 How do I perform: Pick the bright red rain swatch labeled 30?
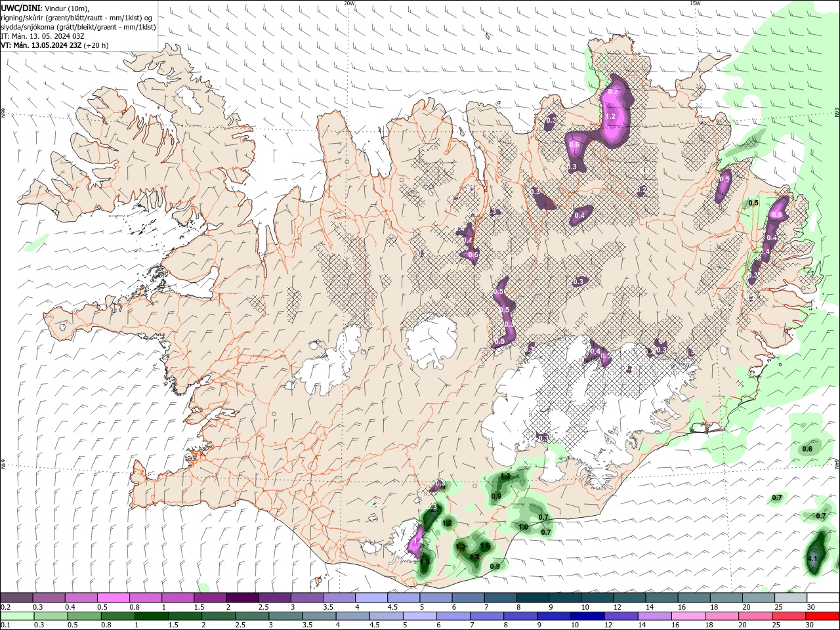pyautogui.click(x=823, y=616)
